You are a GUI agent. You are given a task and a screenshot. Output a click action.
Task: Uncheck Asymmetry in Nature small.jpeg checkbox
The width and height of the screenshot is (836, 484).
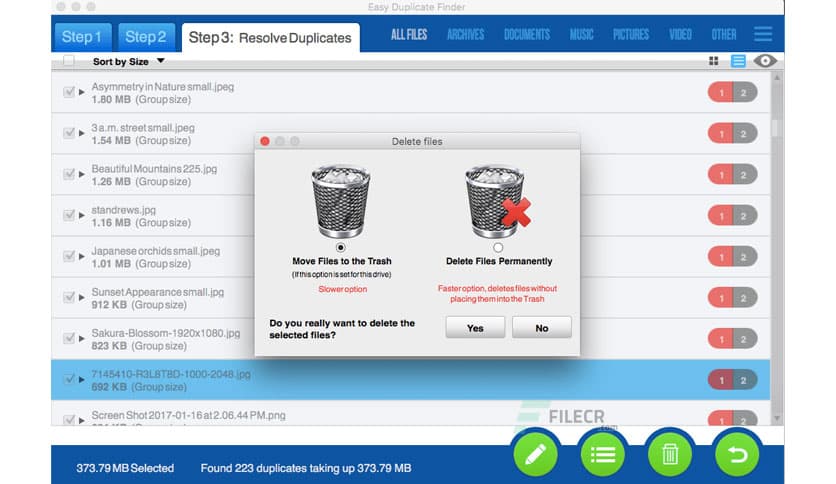69,92
